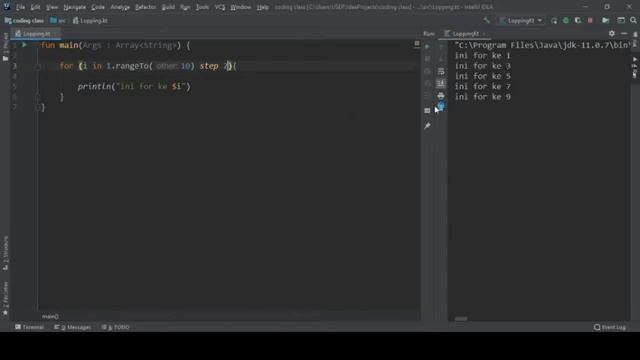Image resolution: width=640 pixels, height=360 pixels.
Task: Click the src folder breadcrumb
Action: tap(58, 20)
